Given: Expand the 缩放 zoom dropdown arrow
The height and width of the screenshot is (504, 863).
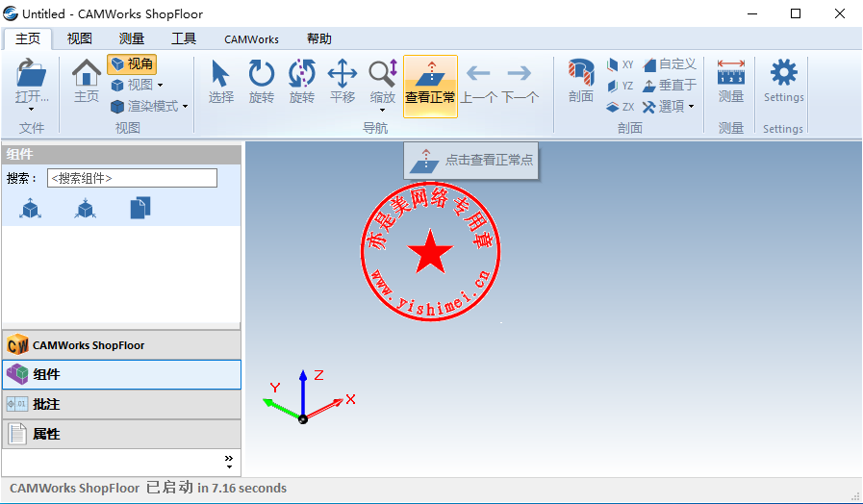Looking at the screenshot, I should pyautogui.click(x=383, y=110).
